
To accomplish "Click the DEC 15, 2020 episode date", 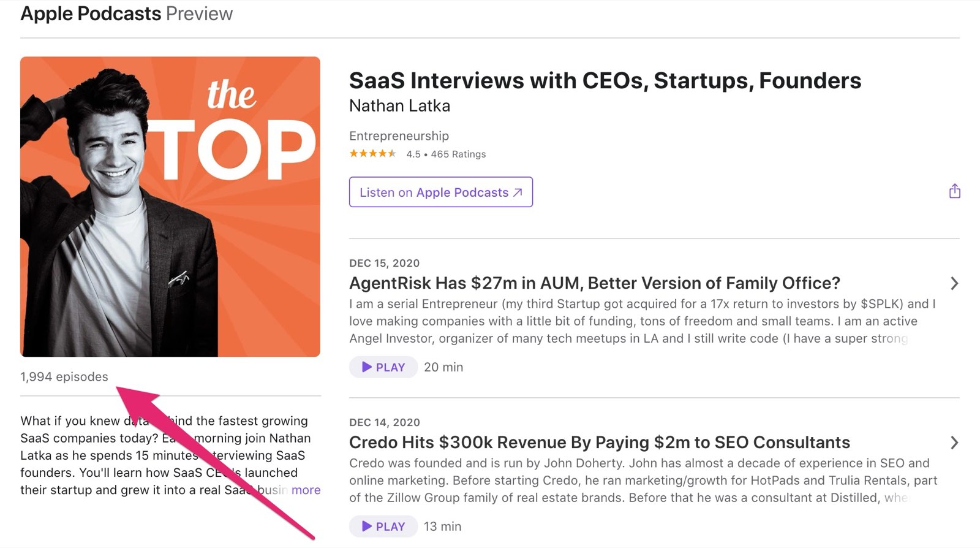I will click(384, 263).
